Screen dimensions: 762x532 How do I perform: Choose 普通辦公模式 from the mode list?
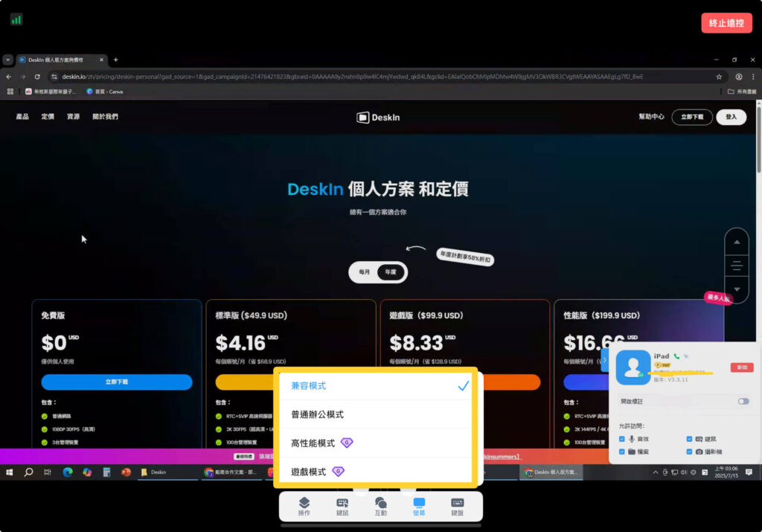point(376,414)
